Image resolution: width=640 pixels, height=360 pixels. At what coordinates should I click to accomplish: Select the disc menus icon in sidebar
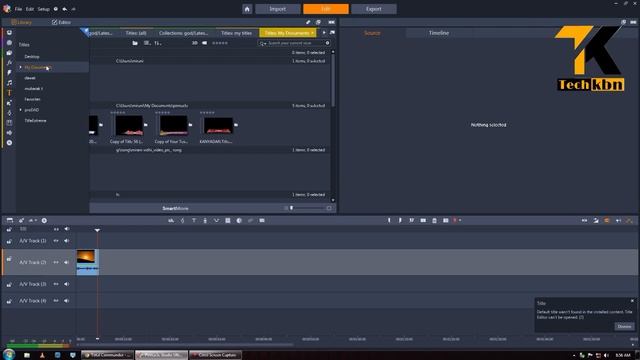click(x=9, y=143)
